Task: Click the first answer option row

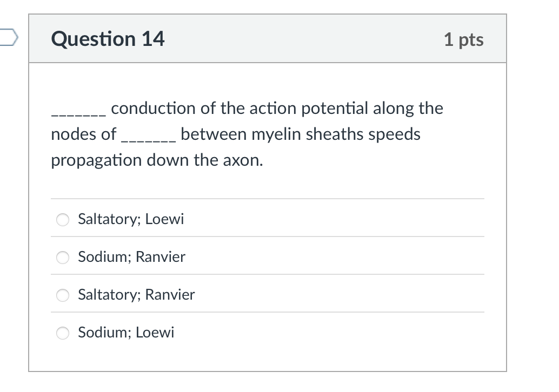Action: 269,219
